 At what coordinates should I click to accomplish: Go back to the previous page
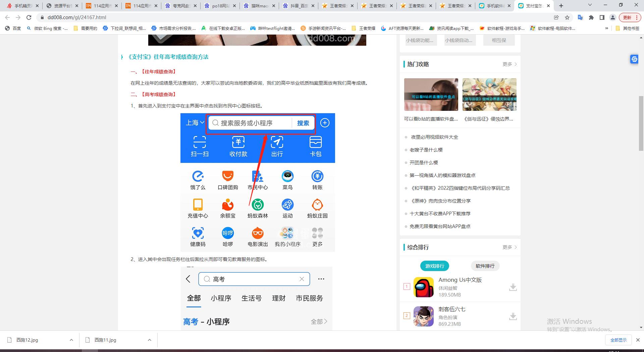pos(7,17)
